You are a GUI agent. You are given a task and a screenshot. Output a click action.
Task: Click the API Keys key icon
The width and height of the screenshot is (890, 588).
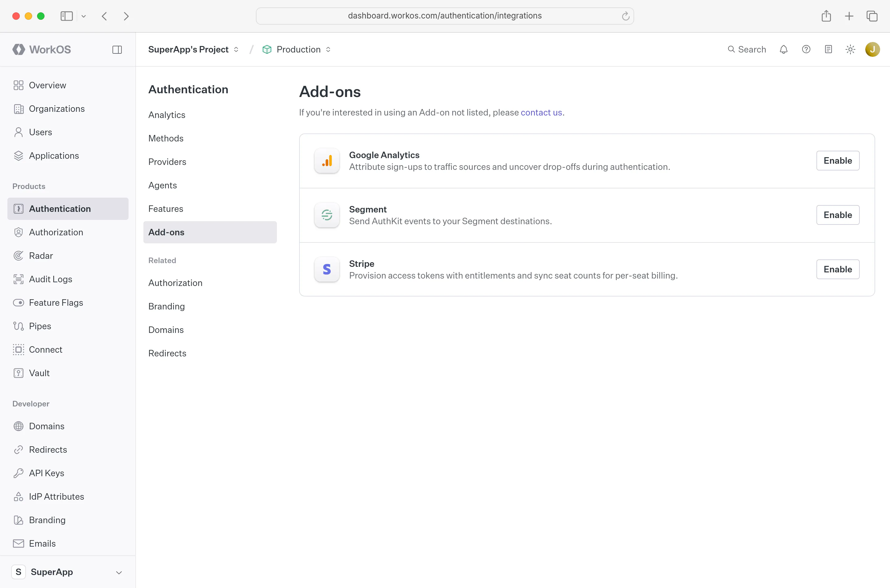(18, 473)
